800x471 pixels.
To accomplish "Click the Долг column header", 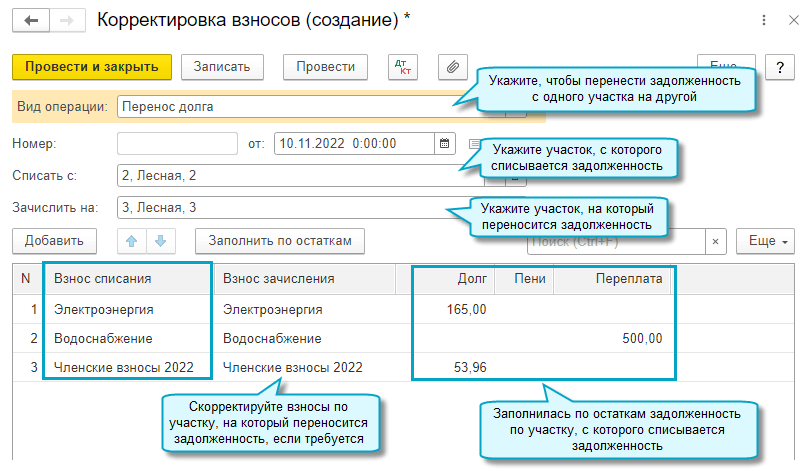I will (453, 279).
